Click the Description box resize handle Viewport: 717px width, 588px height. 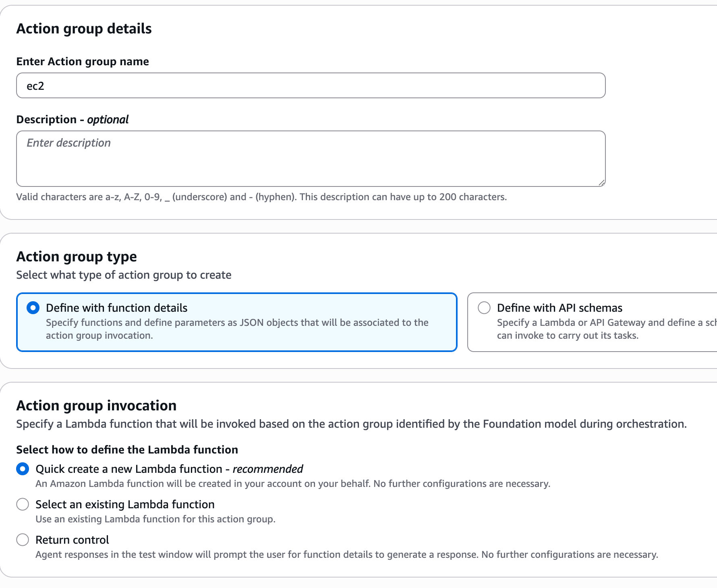point(601,183)
